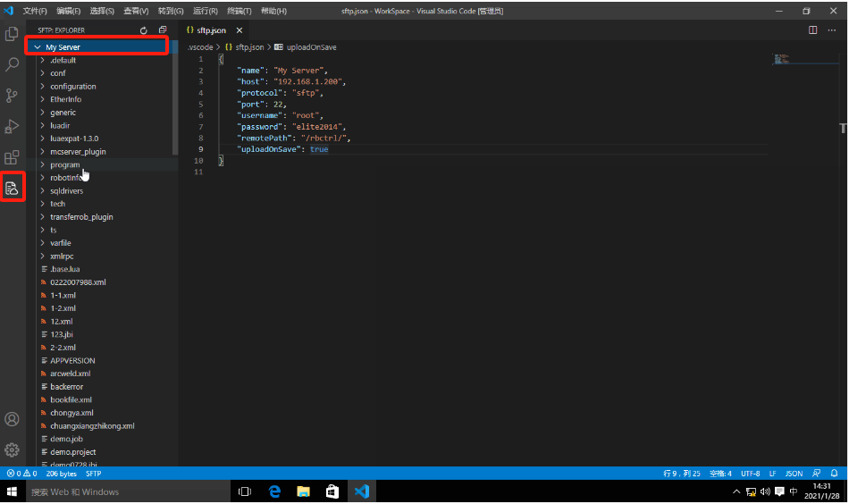Click the JSON language mode in status bar
Viewport: 849px width, 504px height.
click(x=793, y=474)
